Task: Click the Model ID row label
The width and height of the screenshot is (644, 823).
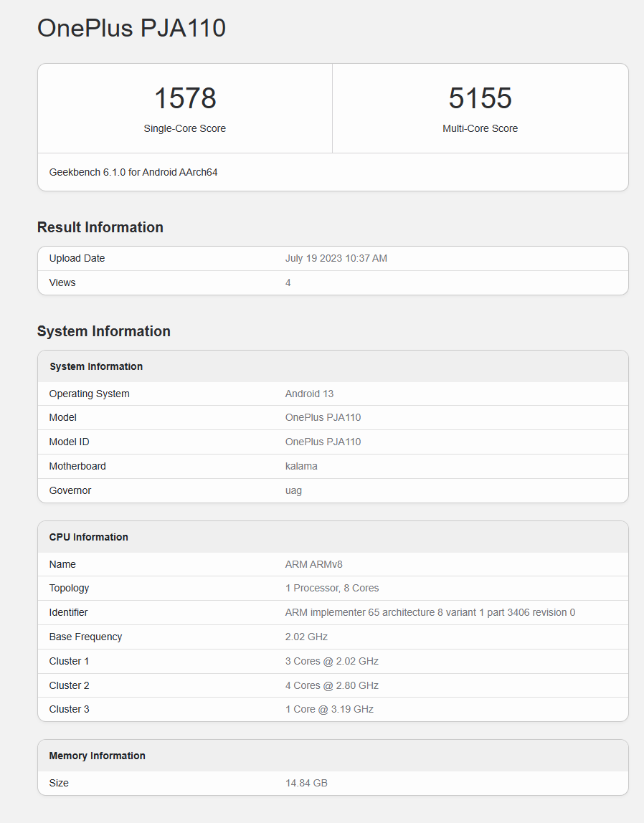Action: pos(69,442)
